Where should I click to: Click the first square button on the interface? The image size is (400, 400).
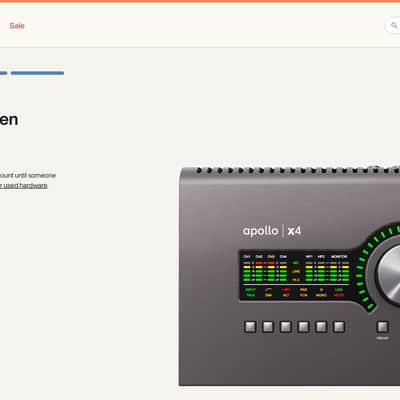click(x=250, y=327)
